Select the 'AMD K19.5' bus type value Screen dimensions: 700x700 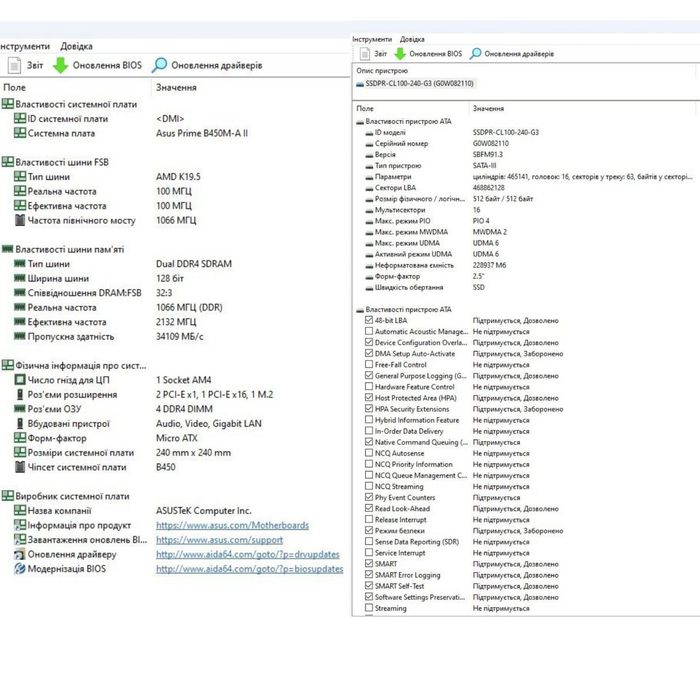[x=178, y=177]
